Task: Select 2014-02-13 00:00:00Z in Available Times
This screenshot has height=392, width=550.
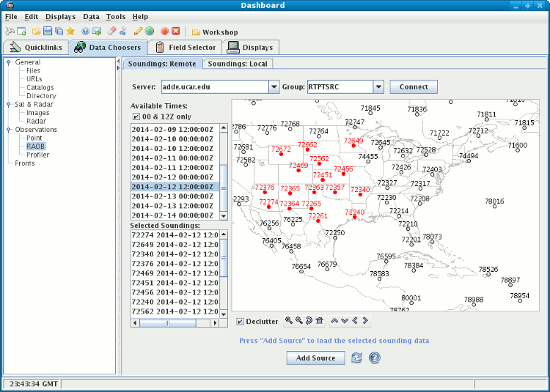Action: [x=173, y=196]
